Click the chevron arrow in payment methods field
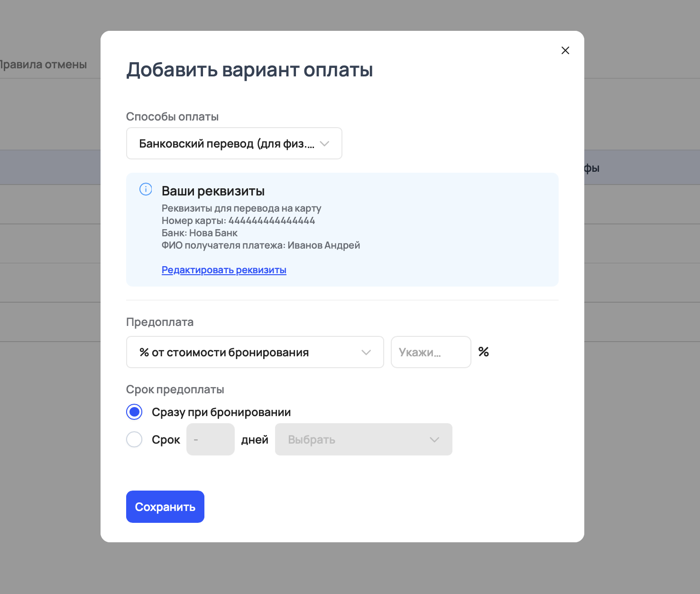The image size is (700, 594). (324, 144)
